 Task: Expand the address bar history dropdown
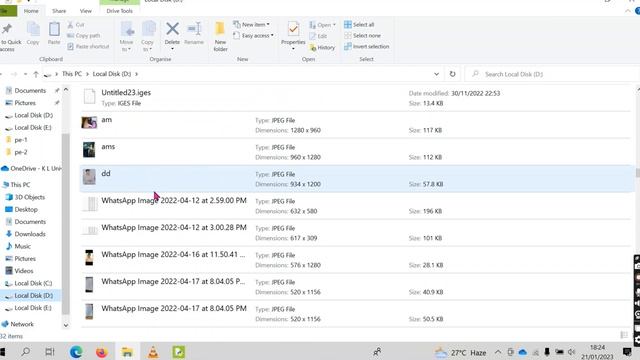click(436, 74)
